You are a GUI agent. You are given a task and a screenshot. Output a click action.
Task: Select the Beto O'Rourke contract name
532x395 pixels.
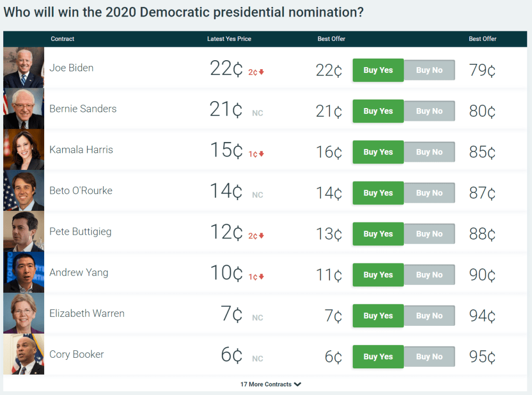coord(81,191)
